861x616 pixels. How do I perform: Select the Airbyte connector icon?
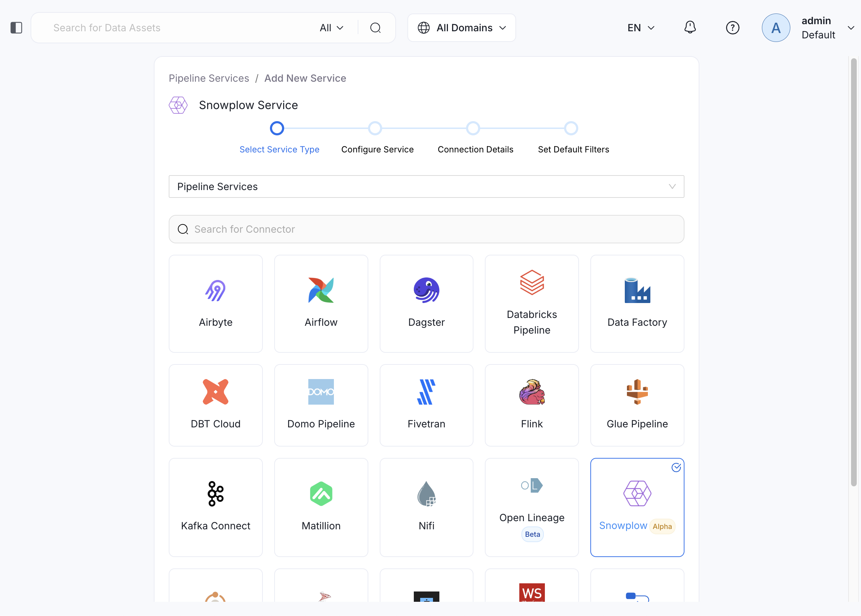(216, 290)
